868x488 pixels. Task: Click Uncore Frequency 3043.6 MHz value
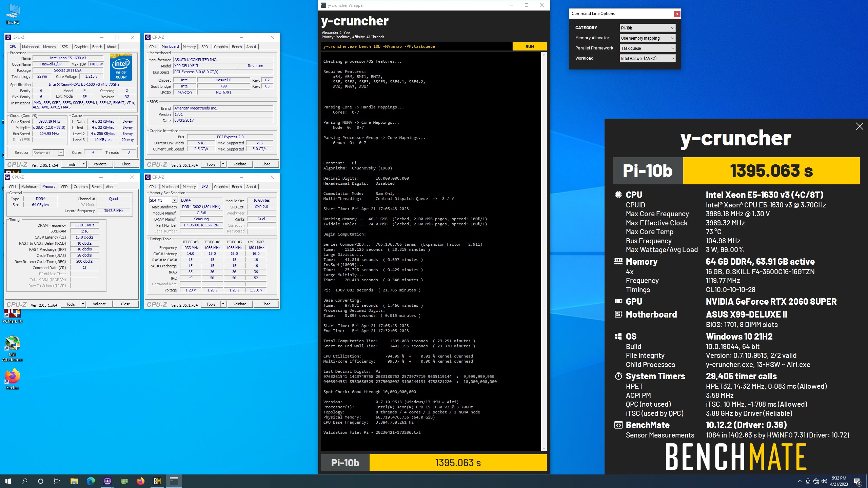pos(114,211)
